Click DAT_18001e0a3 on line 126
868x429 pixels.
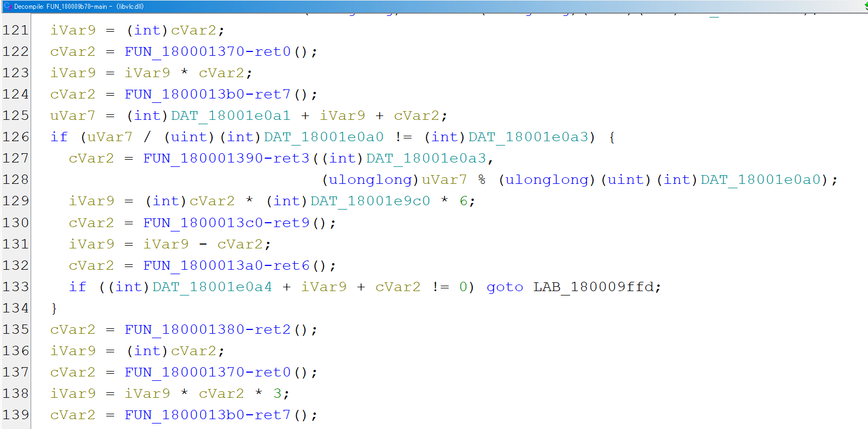(x=528, y=137)
